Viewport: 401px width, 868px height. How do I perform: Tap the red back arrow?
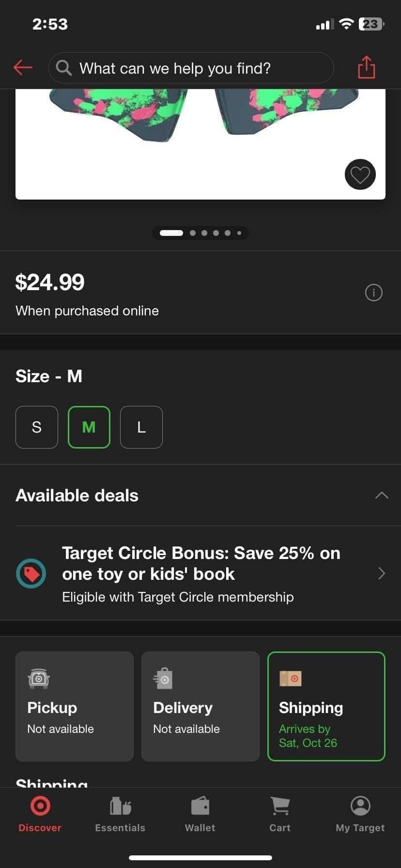pyautogui.click(x=23, y=68)
